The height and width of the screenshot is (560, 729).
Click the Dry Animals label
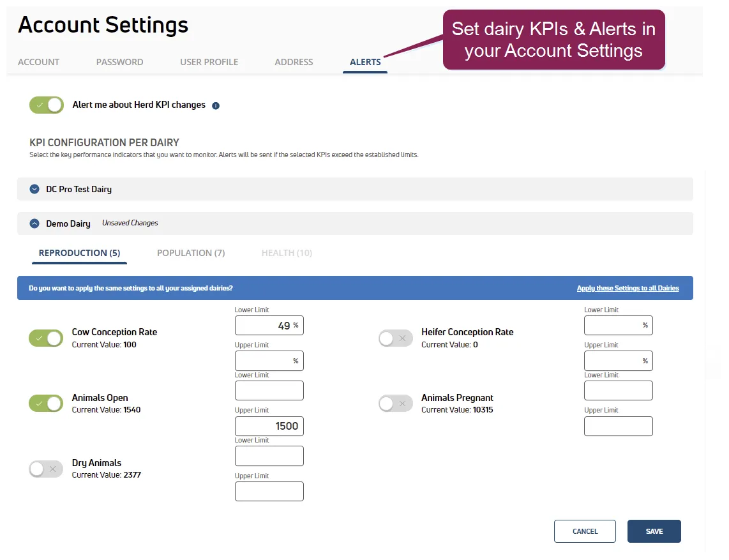point(96,463)
